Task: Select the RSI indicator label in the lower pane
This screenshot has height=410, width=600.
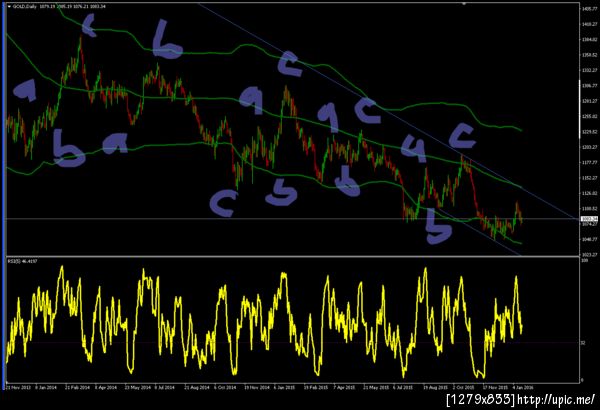Action: pos(23,261)
